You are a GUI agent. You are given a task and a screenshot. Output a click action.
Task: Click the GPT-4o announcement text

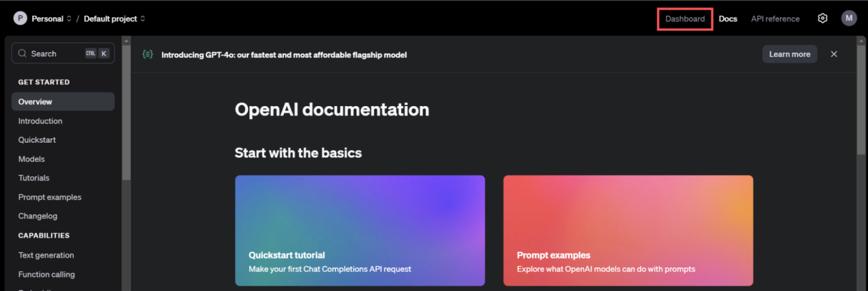tap(284, 55)
